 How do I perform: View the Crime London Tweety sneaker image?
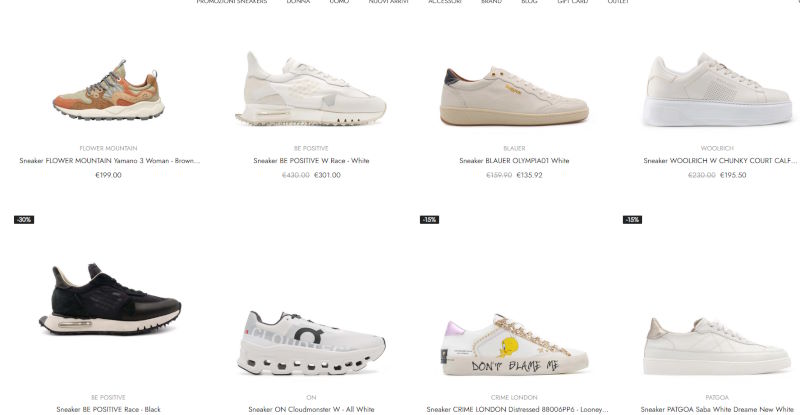pos(514,346)
